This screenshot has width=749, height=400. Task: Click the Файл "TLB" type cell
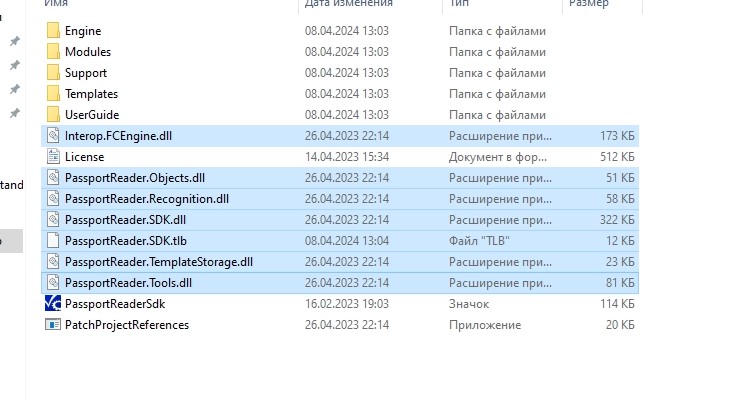coord(479,241)
